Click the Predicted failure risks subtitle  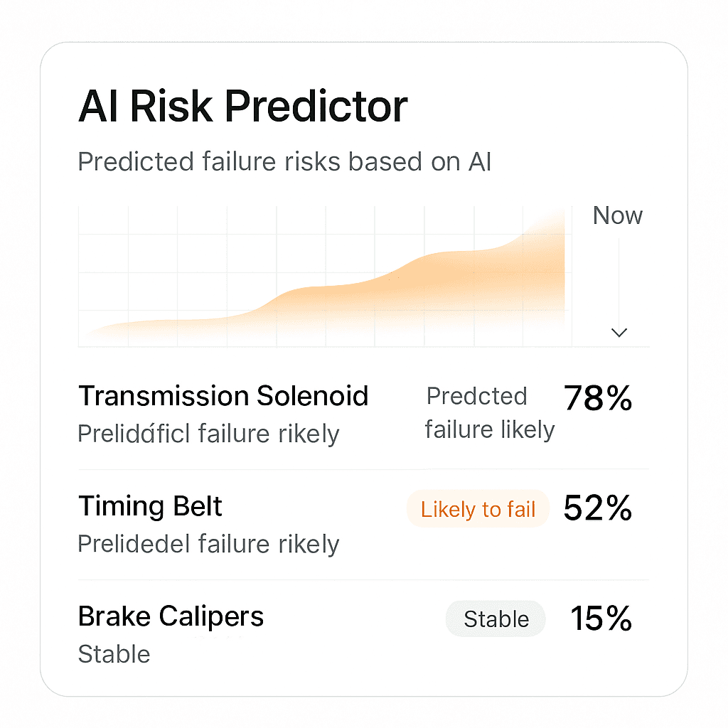coord(284,161)
